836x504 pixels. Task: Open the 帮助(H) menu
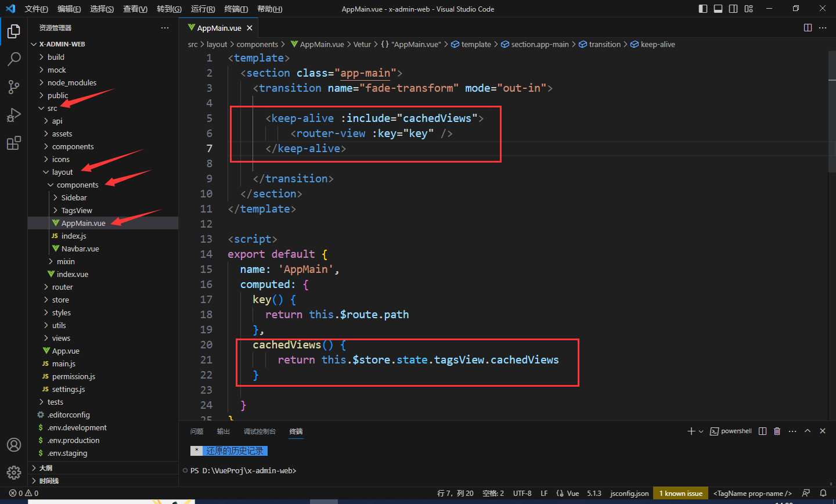[269, 9]
